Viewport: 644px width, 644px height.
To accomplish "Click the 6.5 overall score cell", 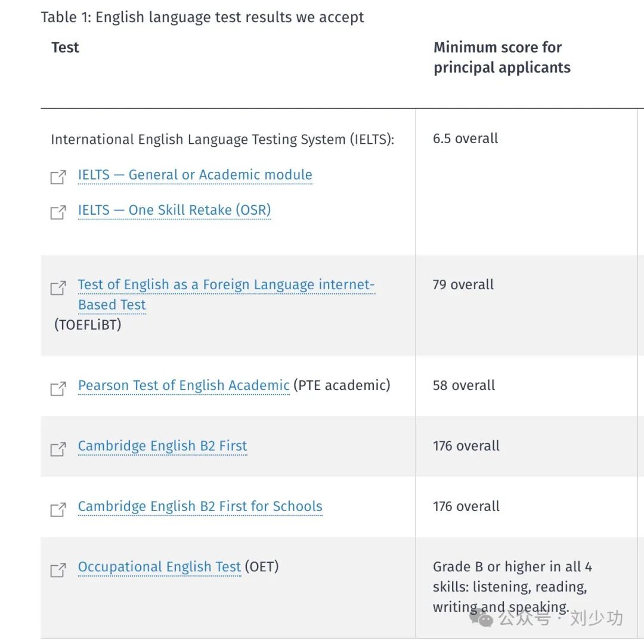I will click(x=465, y=139).
